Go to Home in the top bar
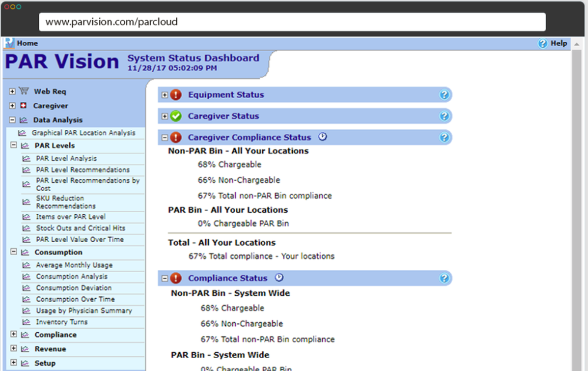Screen dimensions: 588x371 point(28,43)
